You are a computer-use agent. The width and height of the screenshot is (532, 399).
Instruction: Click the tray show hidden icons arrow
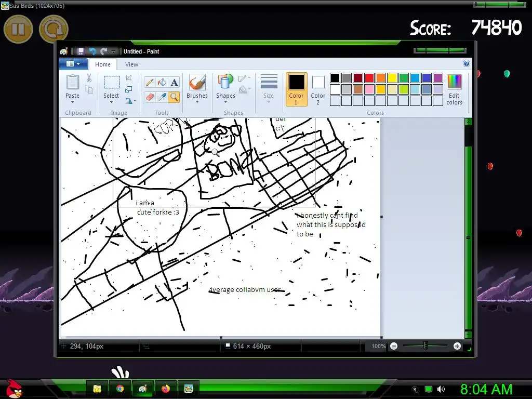tap(415, 390)
